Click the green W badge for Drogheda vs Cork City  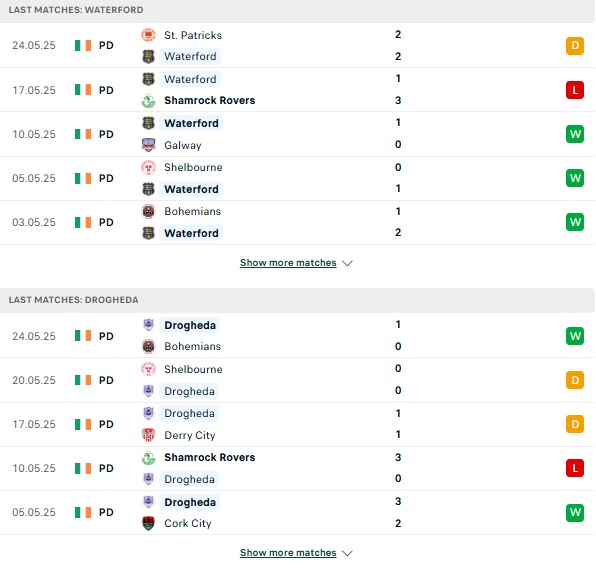pyautogui.click(x=575, y=512)
